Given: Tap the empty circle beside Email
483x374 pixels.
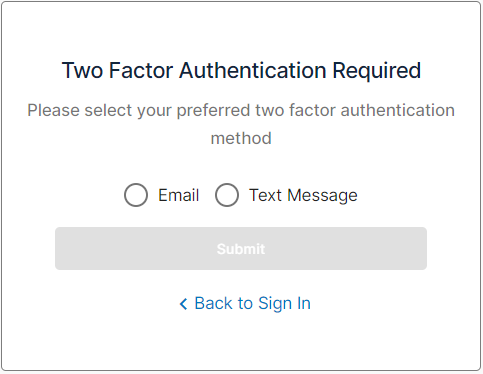Looking at the screenshot, I should 136,195.
